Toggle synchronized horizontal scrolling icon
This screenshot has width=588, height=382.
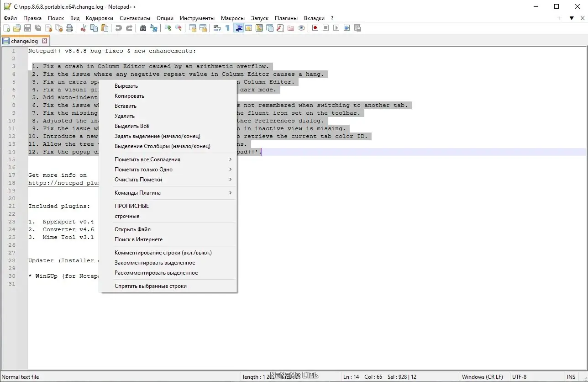203,28
